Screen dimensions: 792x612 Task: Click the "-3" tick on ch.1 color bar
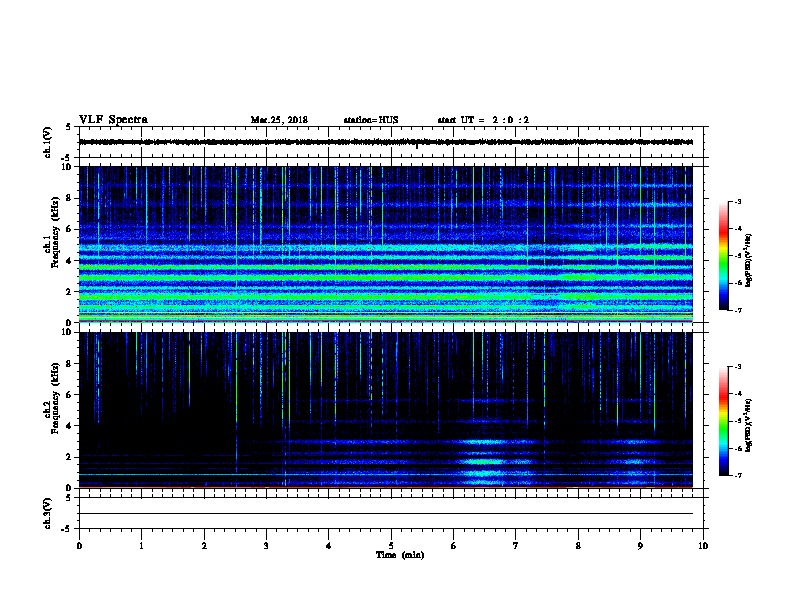pyautogui.click(x=737, y=202)
